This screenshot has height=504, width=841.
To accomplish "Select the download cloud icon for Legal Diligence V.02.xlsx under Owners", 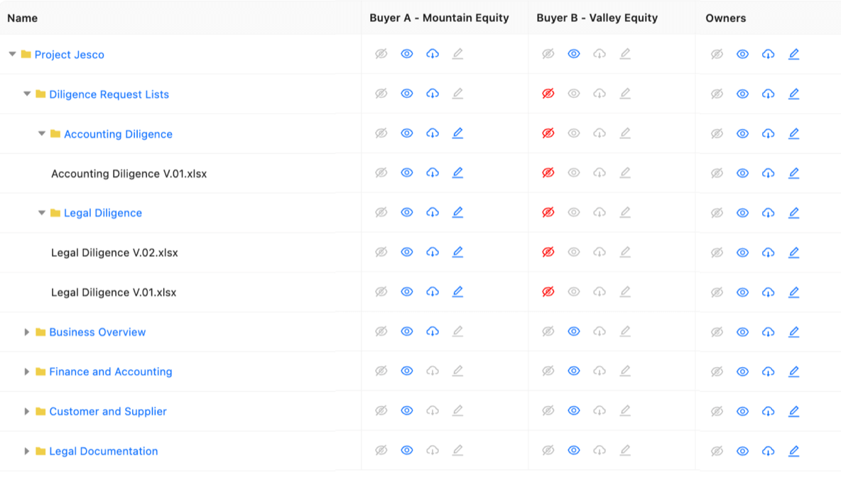I will pos(768,252).
